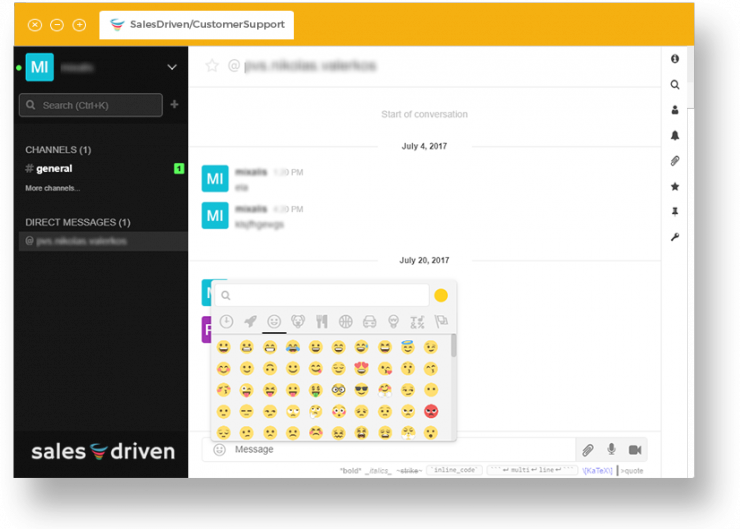Click MI avatar of 1:20 PM message

215,178
